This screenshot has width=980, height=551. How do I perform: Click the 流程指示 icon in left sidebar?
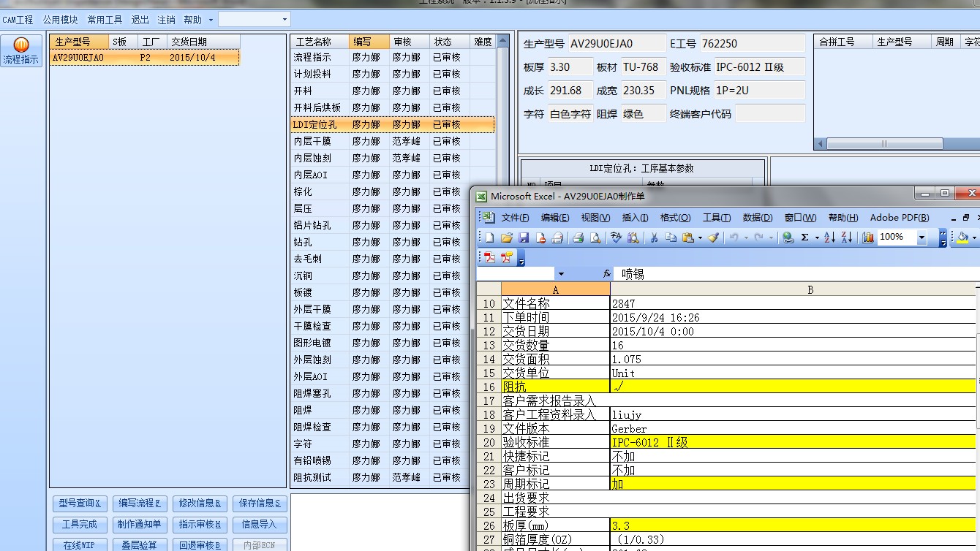(21, 51)
